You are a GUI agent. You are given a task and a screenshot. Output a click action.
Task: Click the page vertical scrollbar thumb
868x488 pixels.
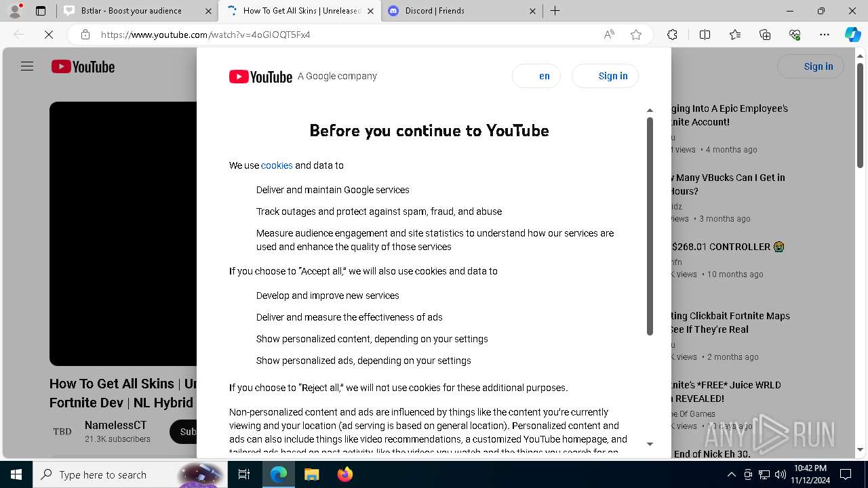[860, 115]
